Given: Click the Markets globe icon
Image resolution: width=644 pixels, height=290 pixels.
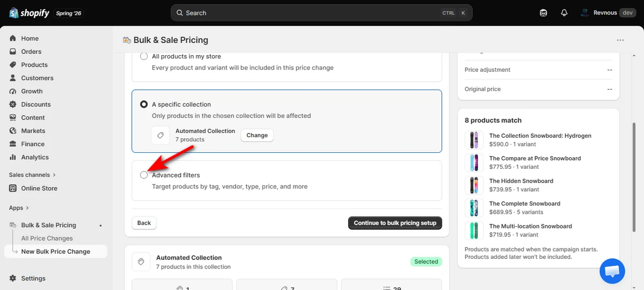Looking at the screenshot, I should pos(13,131).
